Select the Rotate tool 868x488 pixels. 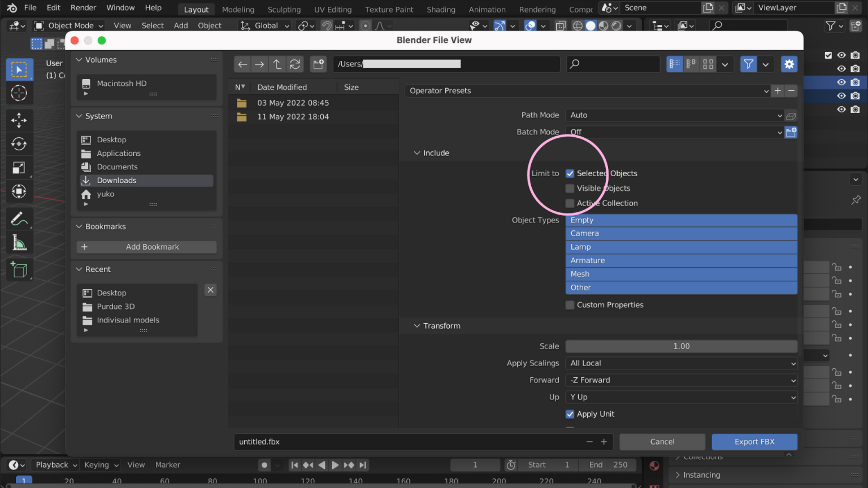pyautogui.click(x=19, y=144)
